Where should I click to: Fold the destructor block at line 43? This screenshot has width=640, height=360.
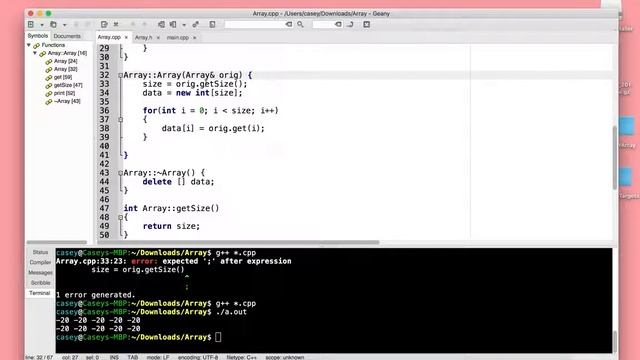(120, 173)
